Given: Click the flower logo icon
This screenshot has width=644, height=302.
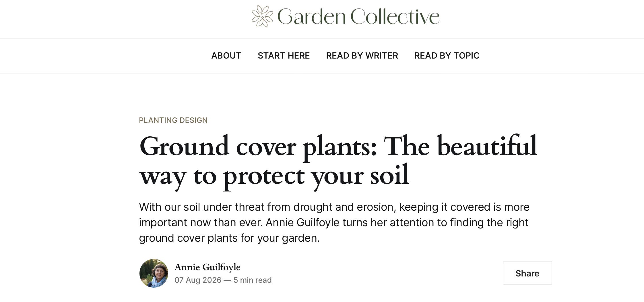Looking at the screenshot, I should click(262, 16).
